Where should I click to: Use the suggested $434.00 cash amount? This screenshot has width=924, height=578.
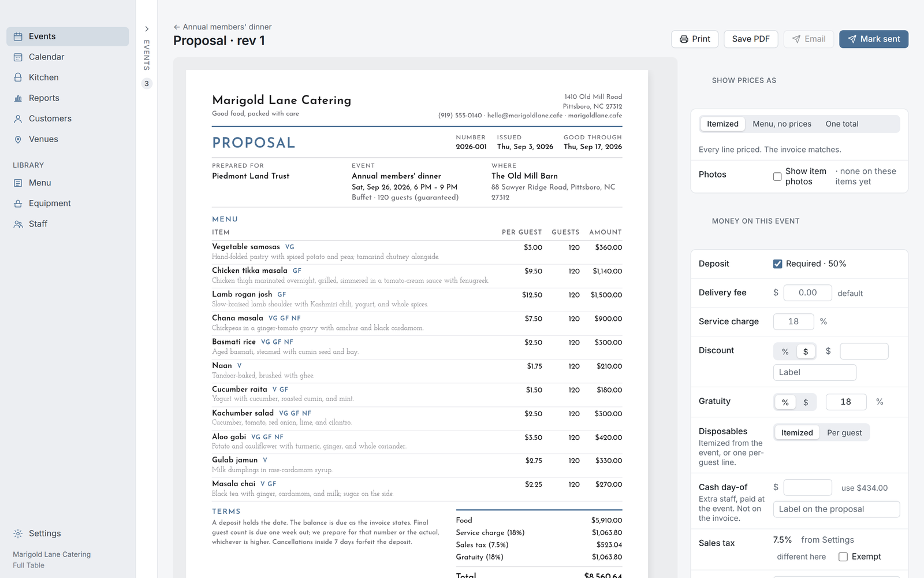pos(865,488)
